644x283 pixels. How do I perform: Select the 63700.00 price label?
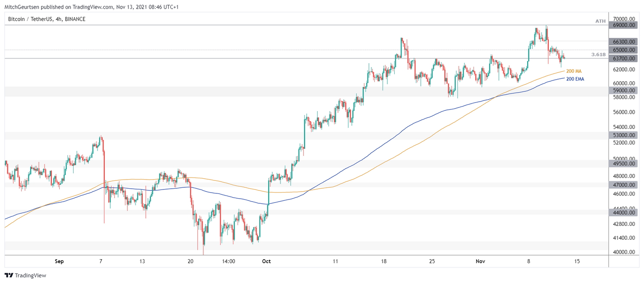click(x=624, y=58)
